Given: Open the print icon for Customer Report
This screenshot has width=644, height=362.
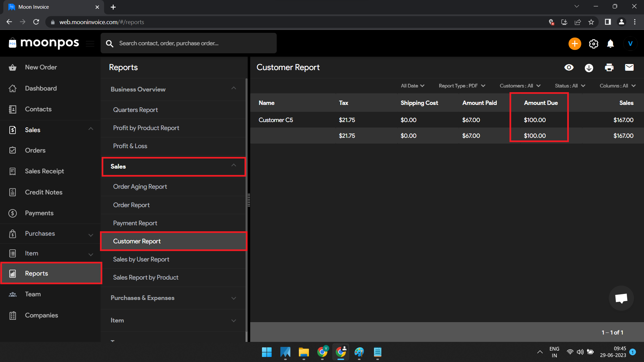Looking at the screenshot, I should pos(609,67).
